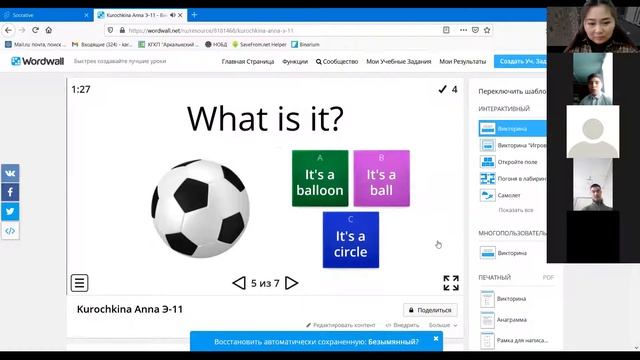This screenshot has width=640, height=360.
Task: Go forward in browser
Action: pos(22,30)
